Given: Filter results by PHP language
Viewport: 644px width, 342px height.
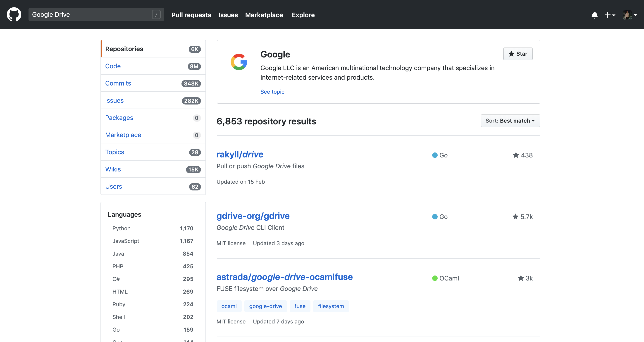Looking at the screenshot, I should click(153, 266).
